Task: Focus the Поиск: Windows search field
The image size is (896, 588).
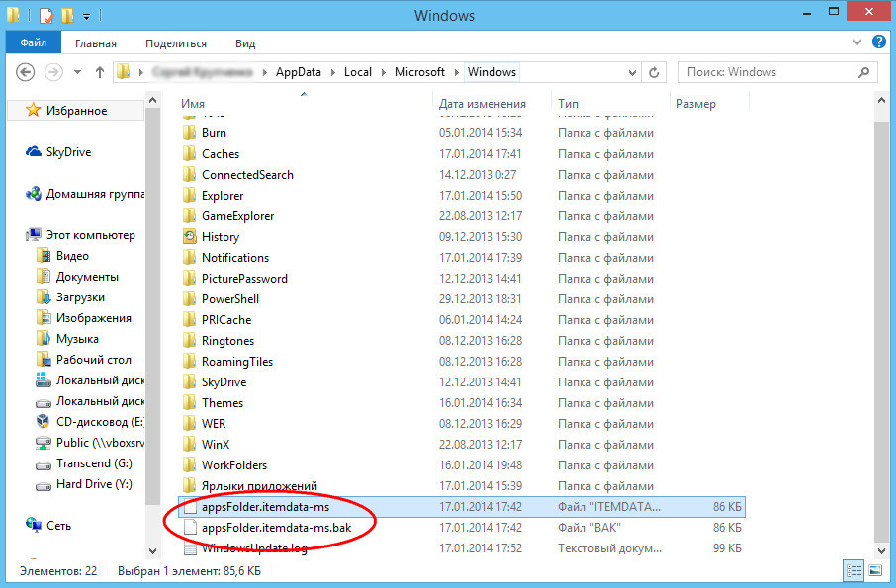Action: coord(777,72)
